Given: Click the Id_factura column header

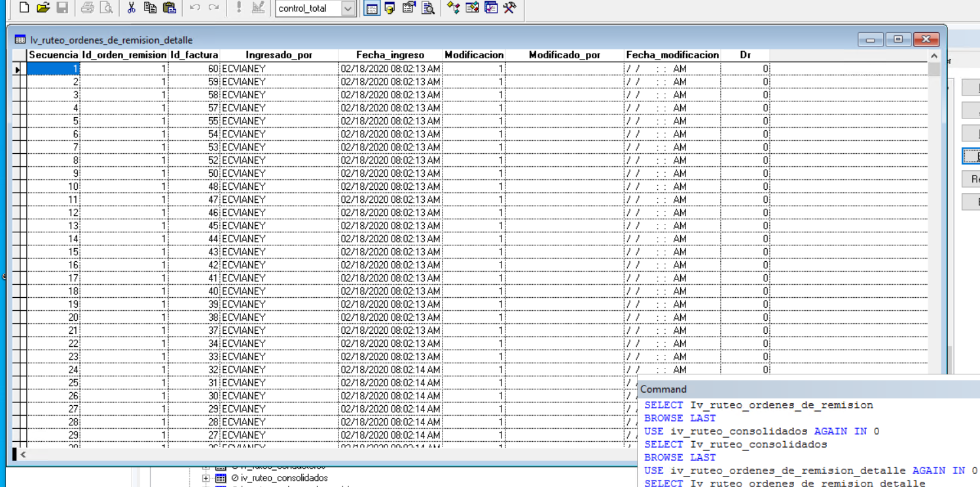Looking at the screenshot, I should coord(194,55).
